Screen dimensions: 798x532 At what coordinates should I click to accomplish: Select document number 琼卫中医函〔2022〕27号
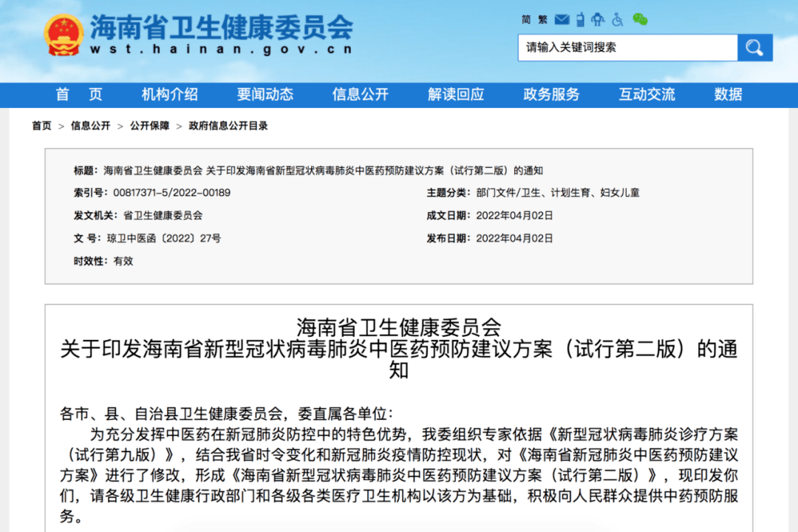point(164,238)
